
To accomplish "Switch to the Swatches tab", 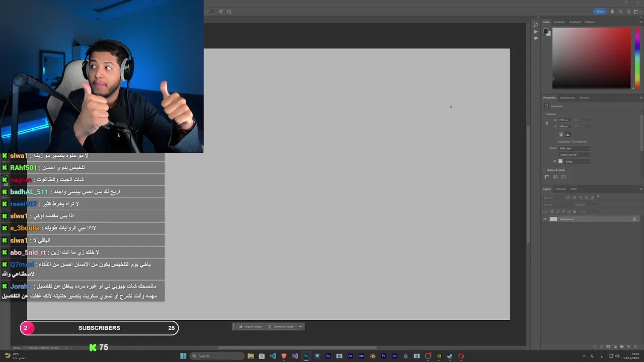I will (559, 22).
